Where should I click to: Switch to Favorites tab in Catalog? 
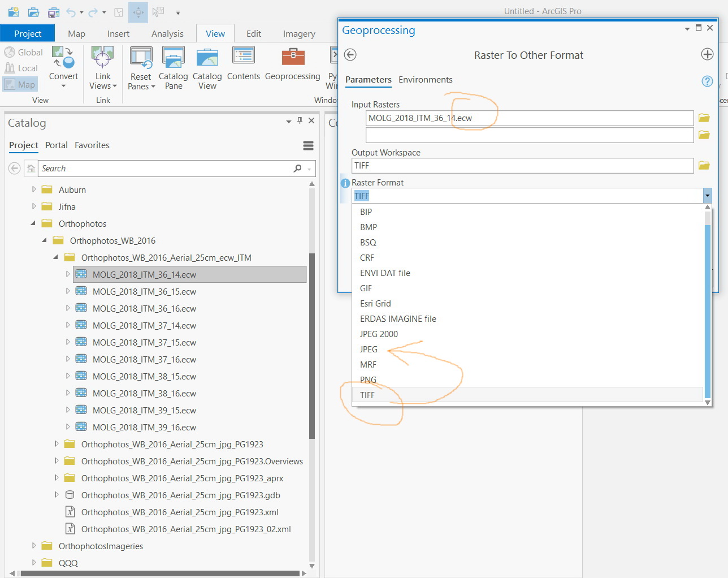point(92,145)
